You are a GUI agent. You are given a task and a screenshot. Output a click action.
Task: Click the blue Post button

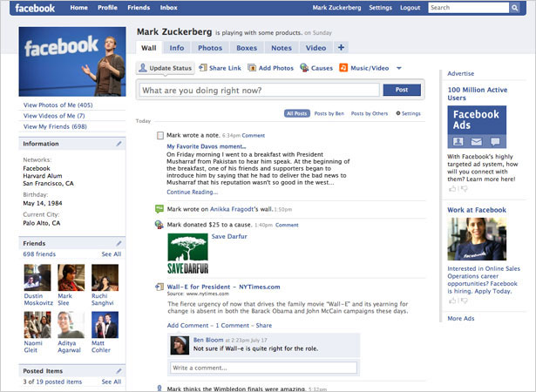402,90
